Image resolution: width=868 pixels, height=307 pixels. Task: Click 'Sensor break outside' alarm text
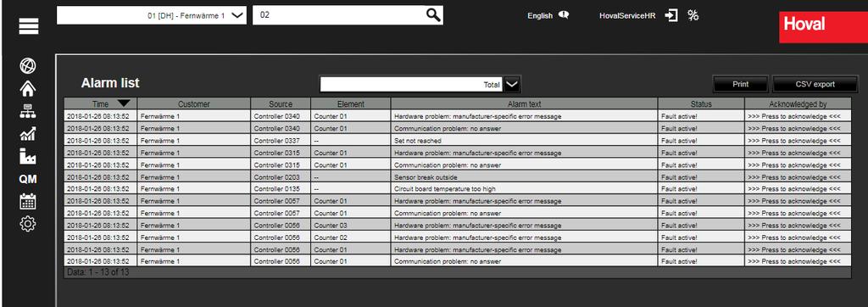(x=426, y=177)
